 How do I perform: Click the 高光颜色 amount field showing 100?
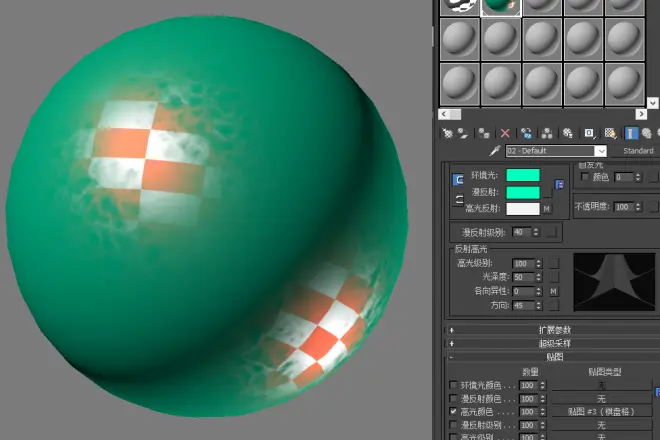point(529,411)
